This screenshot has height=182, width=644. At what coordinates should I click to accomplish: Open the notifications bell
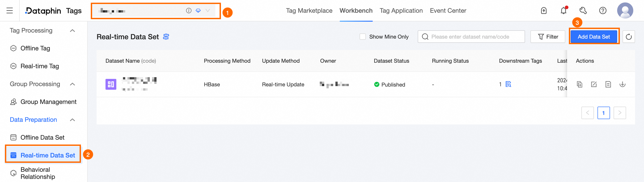pos(563,11)
